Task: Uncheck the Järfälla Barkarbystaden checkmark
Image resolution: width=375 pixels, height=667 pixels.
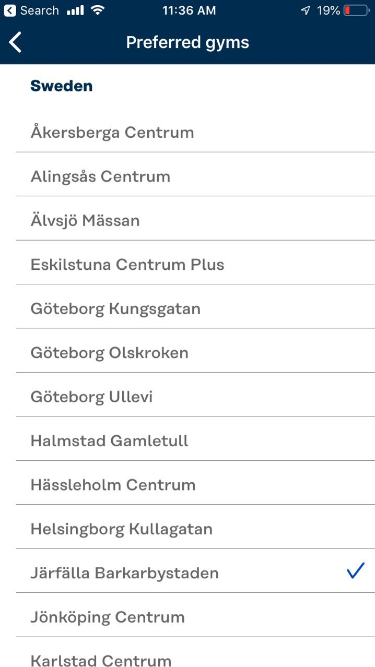Action: tap(355, 571)
